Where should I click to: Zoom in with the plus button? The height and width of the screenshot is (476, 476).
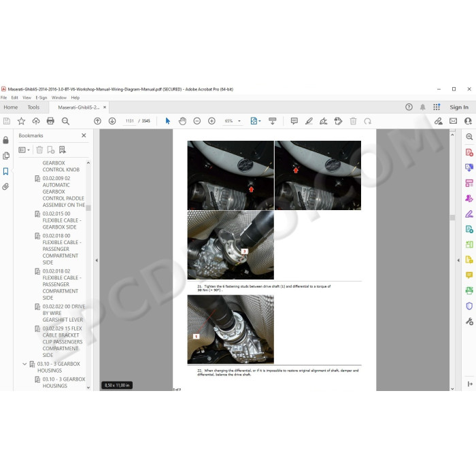coord(211,121)
